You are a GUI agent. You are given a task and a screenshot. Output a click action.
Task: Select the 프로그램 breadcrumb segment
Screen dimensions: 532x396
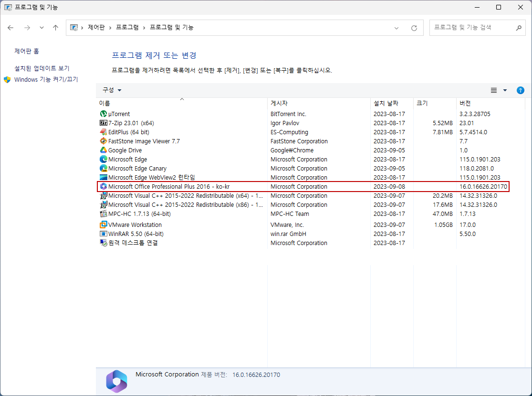click(127, 28)
